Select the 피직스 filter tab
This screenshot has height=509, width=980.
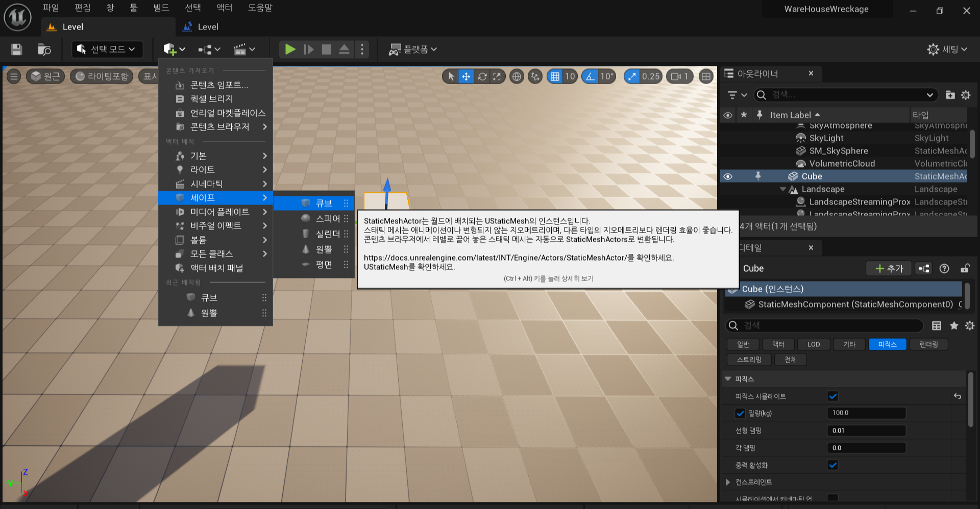[887, 344]
